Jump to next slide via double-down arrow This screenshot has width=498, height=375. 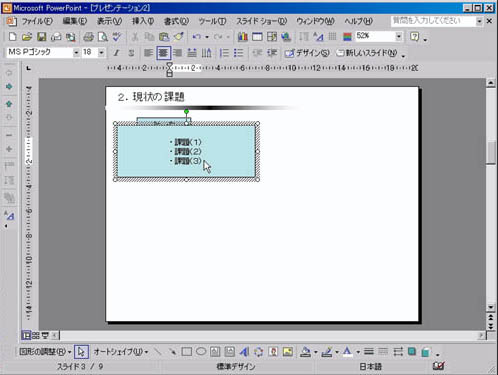[x=490, y=326]
